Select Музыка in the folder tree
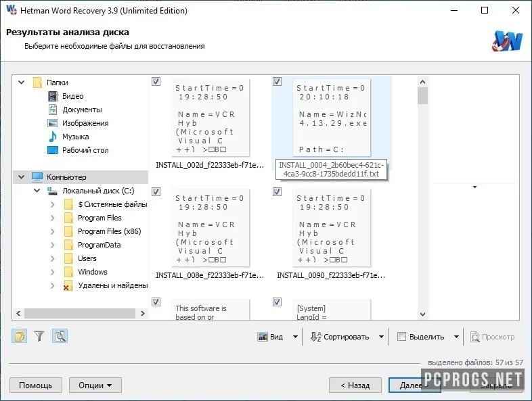This screenshot has height=401, width=532. 76,137
